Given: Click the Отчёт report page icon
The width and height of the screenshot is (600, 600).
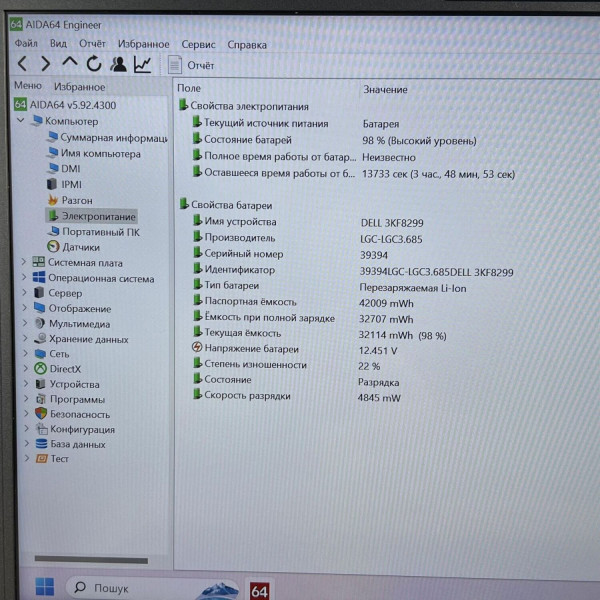Looking at the screenshot, I should (x=174, y=65).
